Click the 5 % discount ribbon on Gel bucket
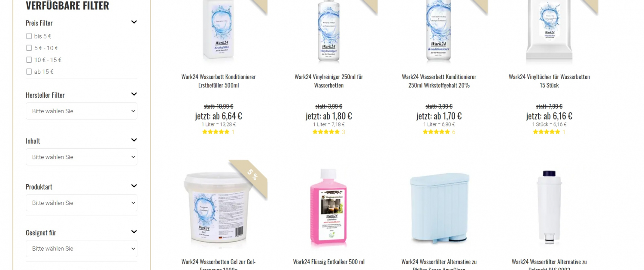Viewport: 644px width, 270px height. [x=252, y=175]
